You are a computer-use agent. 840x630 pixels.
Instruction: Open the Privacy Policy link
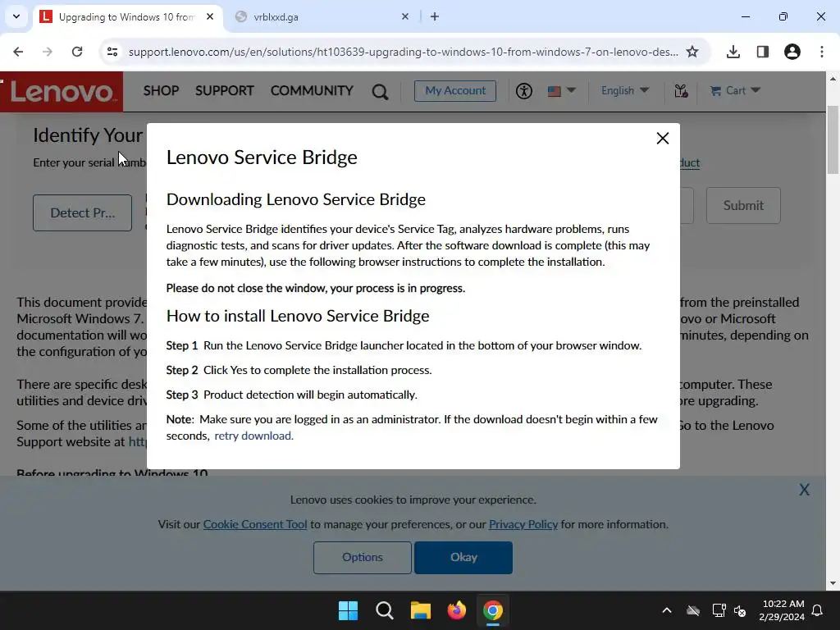(x=523, y=524)
